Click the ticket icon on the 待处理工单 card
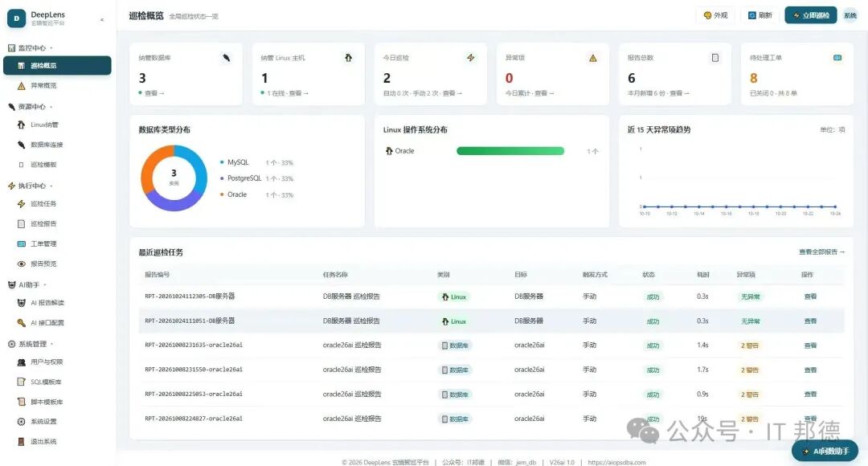This screenshot has width=868, height=466. [837, 58]
